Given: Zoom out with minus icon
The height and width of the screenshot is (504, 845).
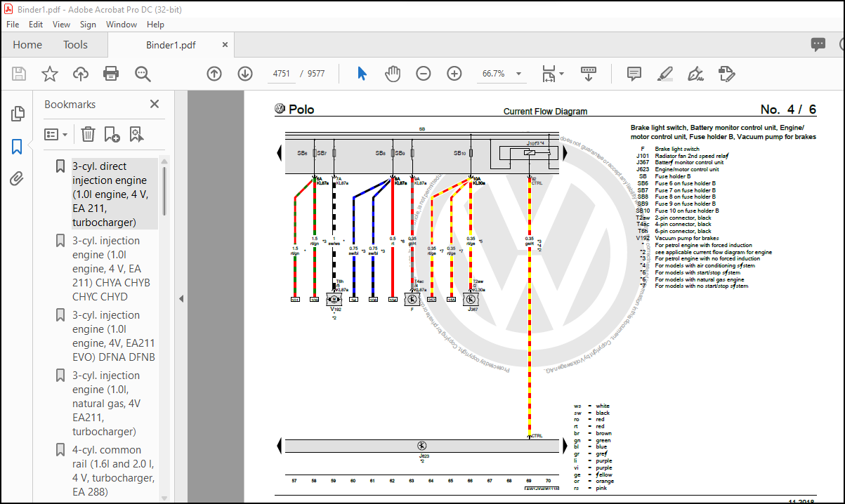Looking at the screenshot, I should coord(423,74).
